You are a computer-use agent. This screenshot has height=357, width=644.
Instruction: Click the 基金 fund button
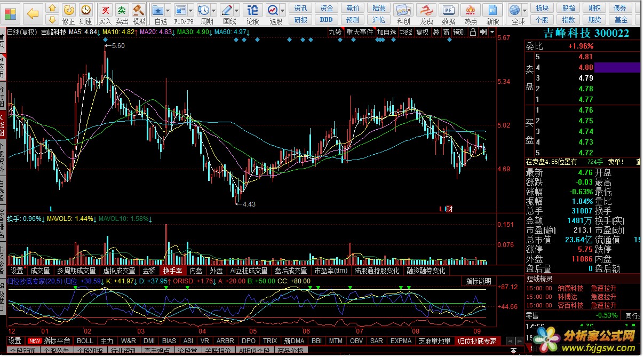coord(621,20)
